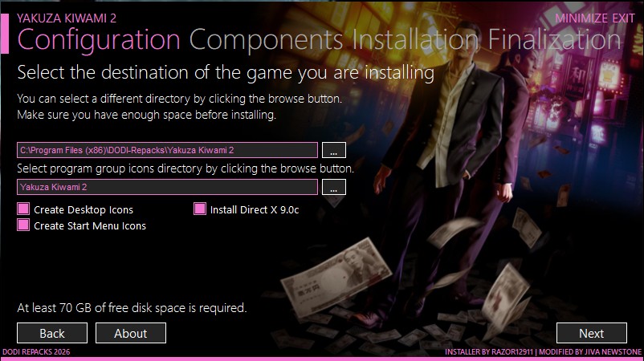Click the 70 GB disk space requirement text
The width and height of the screenshot is (644, 361).
(x=132, y=308)
